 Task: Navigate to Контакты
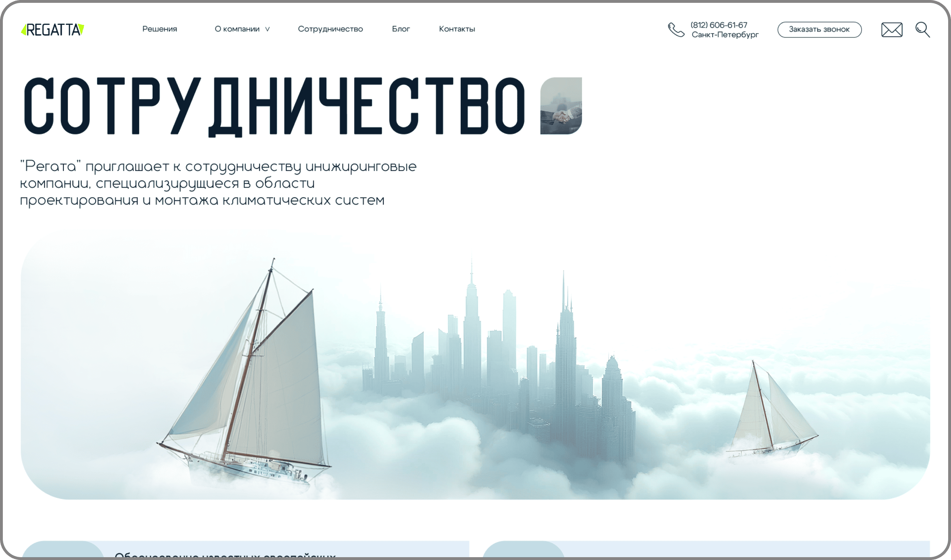tap(457, 29)
